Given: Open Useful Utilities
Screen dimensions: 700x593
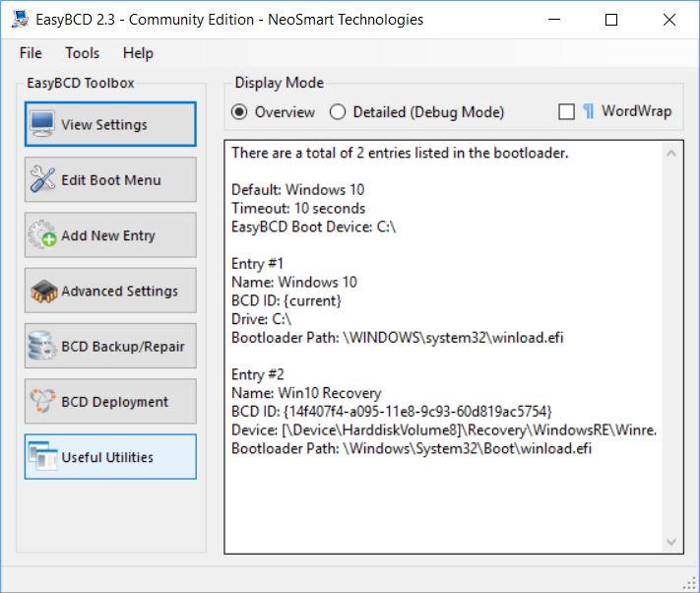Looking at the screenshot, I should 110,456.
